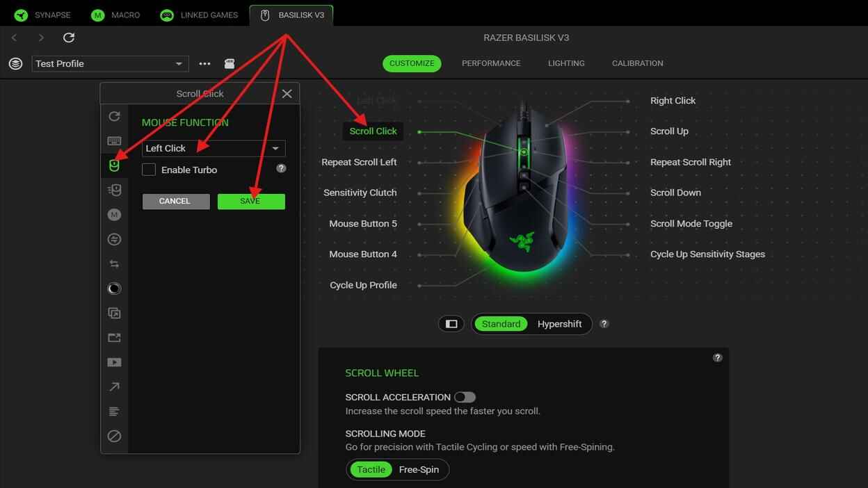Select the Sensitivity Clutch assignment
The height and width of the screenshot is (488, 868).
coord(360,193)
